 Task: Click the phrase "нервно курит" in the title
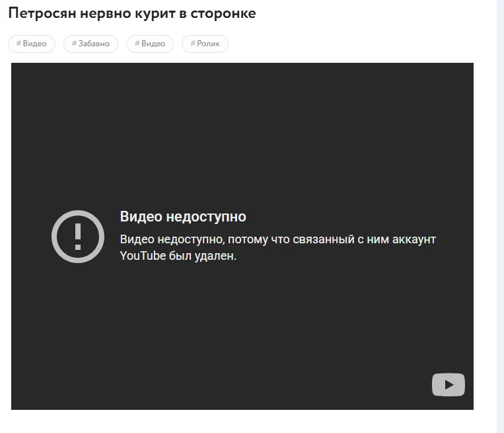127,13
